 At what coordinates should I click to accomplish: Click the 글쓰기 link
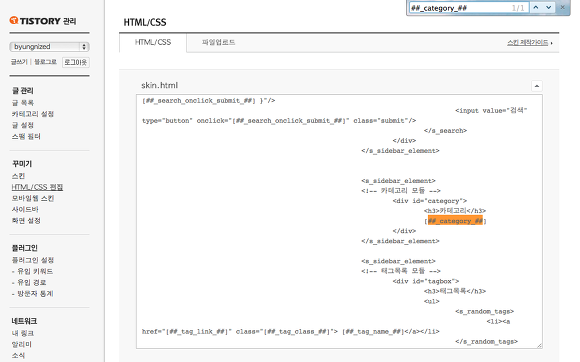tap(19, 62)
